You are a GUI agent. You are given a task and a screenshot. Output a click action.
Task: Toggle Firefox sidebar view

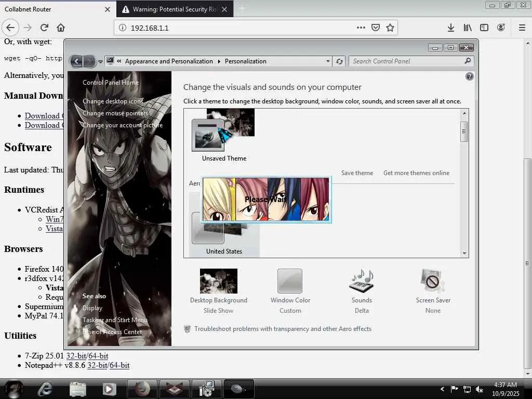pos(484,28)
